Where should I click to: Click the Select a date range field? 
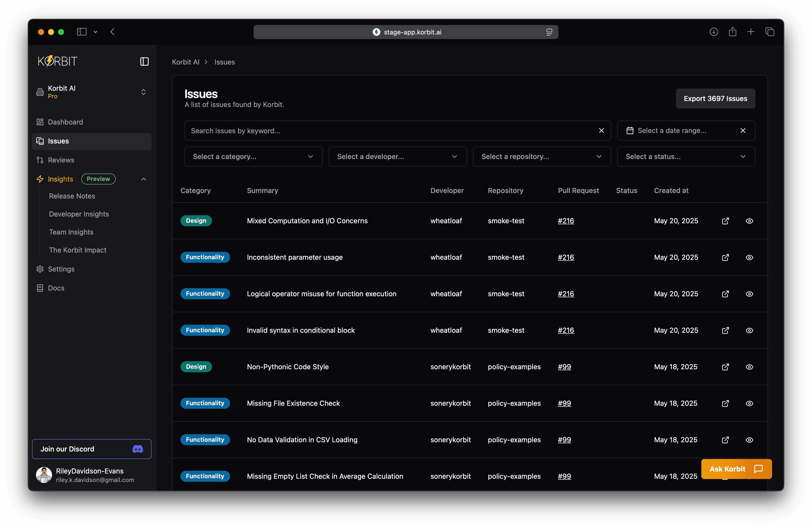click(x=686, y=131)
